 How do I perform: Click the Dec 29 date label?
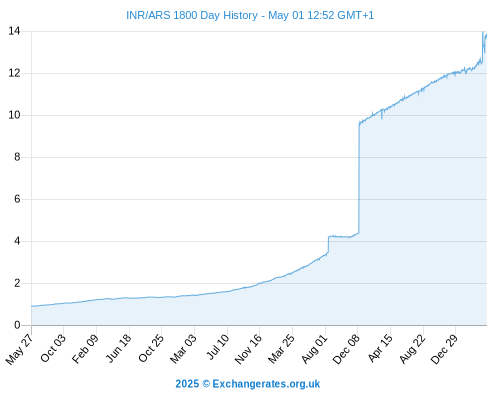(x=444, y=349)
